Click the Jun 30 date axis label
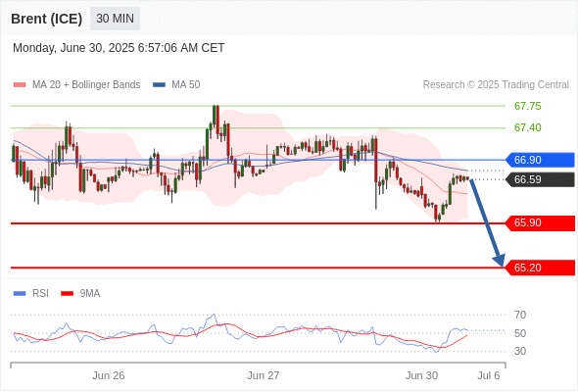 click(421, 375)
